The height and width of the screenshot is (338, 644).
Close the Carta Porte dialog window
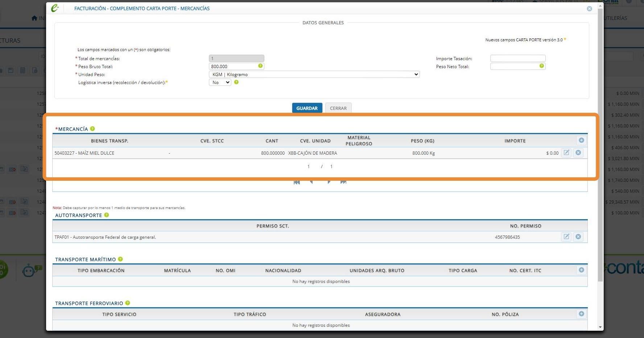590,9
